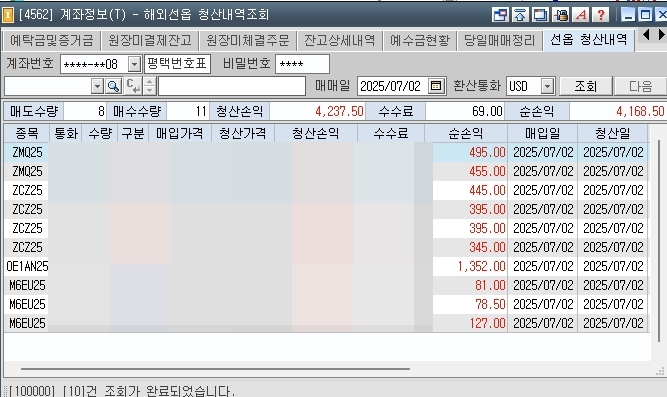
Task: Switch to 잔고상세내역 tab
Action: tap(339, 40)
